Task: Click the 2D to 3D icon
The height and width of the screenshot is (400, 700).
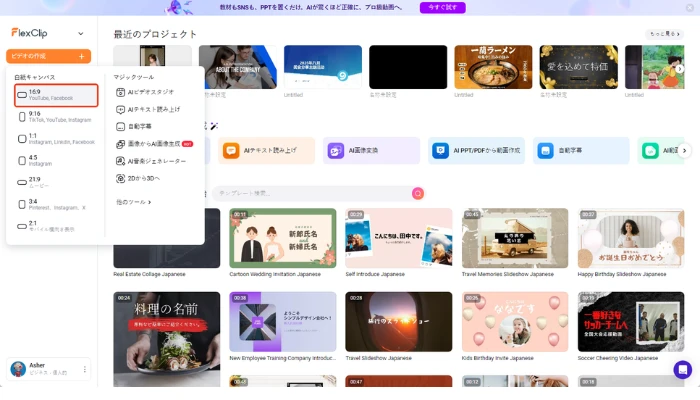Action: click(x=120, y=179)
